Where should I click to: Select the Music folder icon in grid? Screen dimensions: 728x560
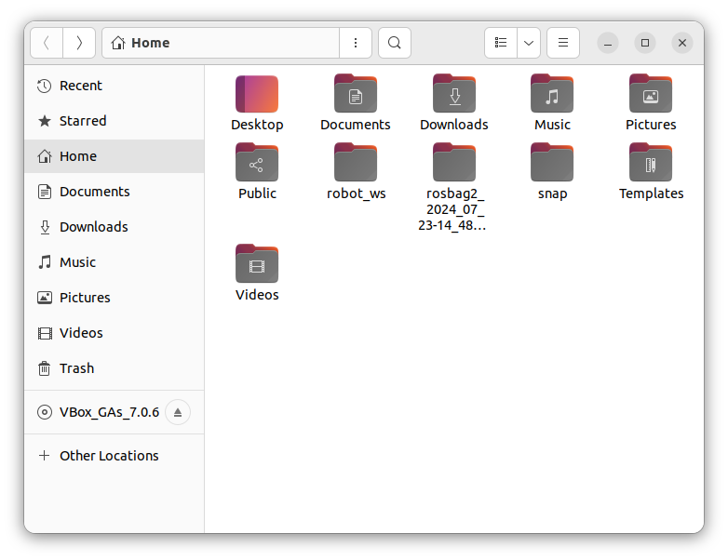click(x=552, y=94)
